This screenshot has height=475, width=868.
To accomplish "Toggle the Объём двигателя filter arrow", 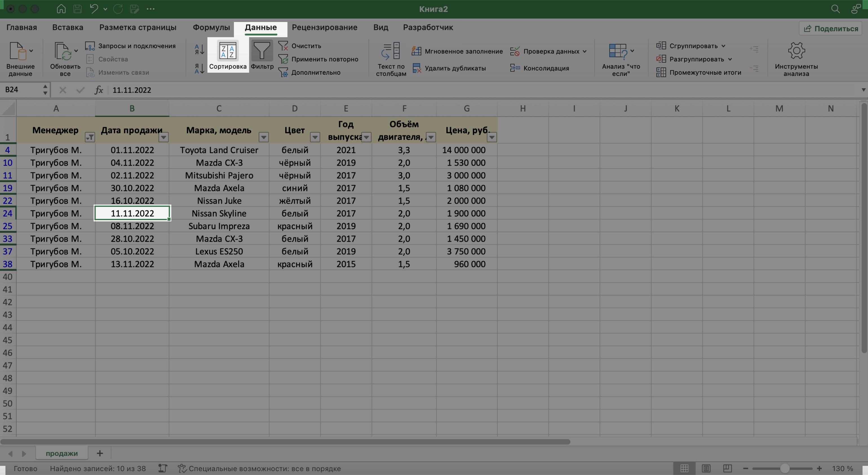I will click(432, 137).
